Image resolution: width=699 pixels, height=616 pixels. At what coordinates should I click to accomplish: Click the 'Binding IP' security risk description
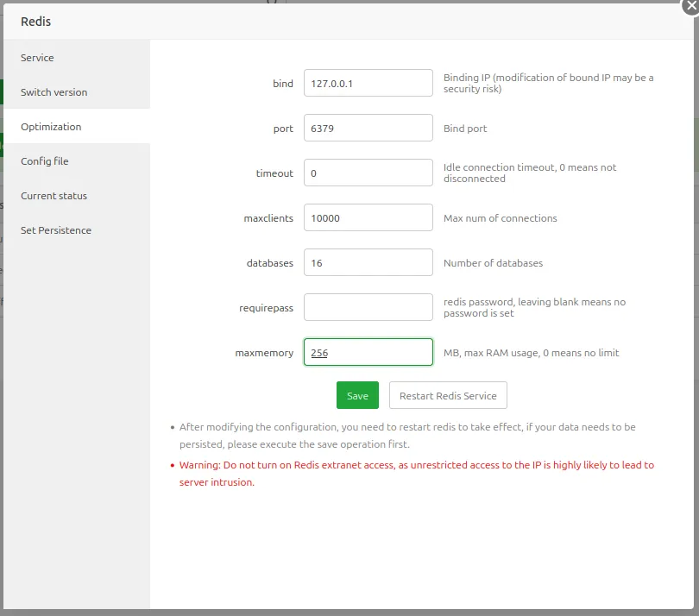pos(548,83)
